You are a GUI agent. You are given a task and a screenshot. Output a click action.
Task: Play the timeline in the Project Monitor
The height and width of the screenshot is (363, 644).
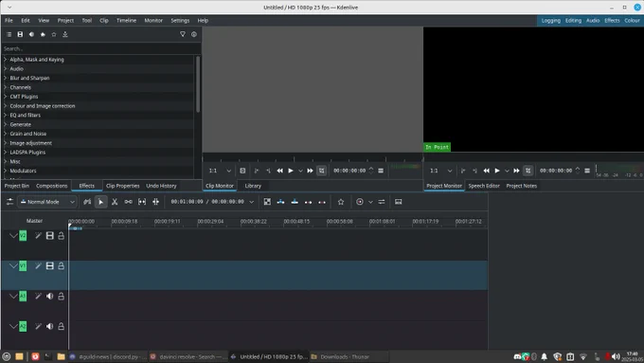(x=497, y=171)
